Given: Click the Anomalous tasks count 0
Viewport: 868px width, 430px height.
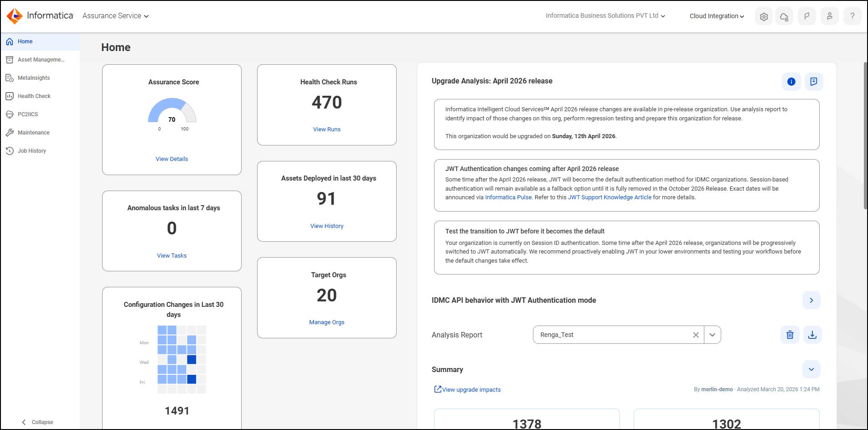Looking at the screenshot, I should pyautogui.click(x=172, y=228).
